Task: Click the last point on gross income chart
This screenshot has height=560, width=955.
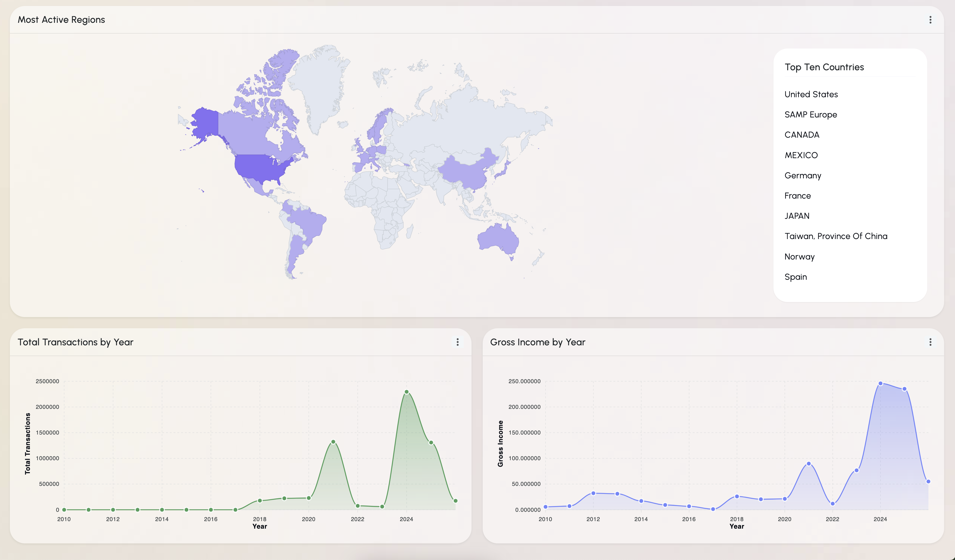Action: coord(928,481)
